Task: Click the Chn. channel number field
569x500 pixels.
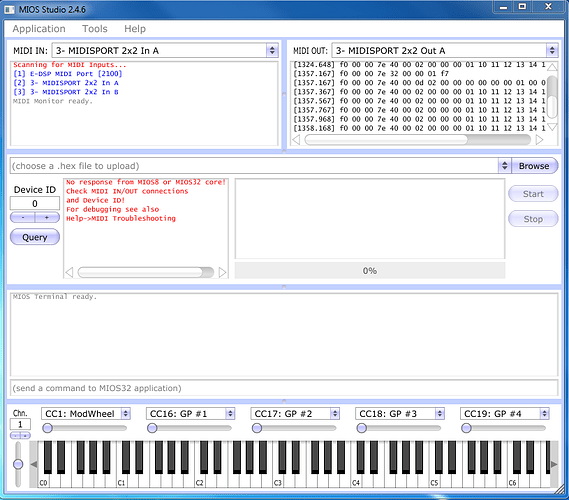Action: [20, 424]
